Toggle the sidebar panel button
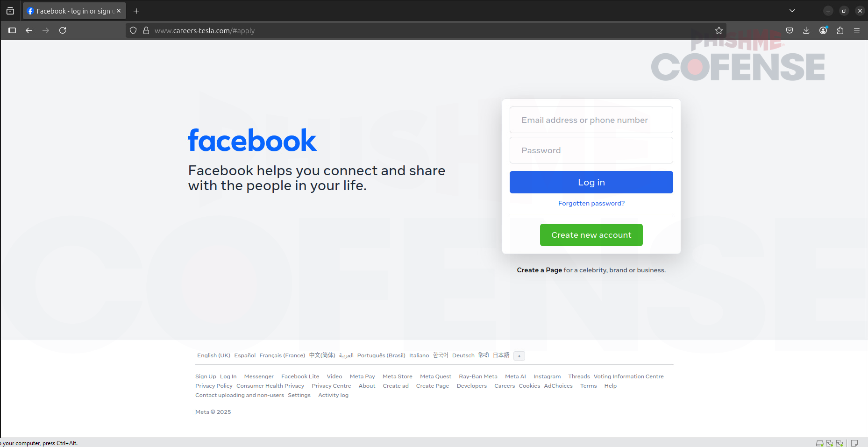 12,30
